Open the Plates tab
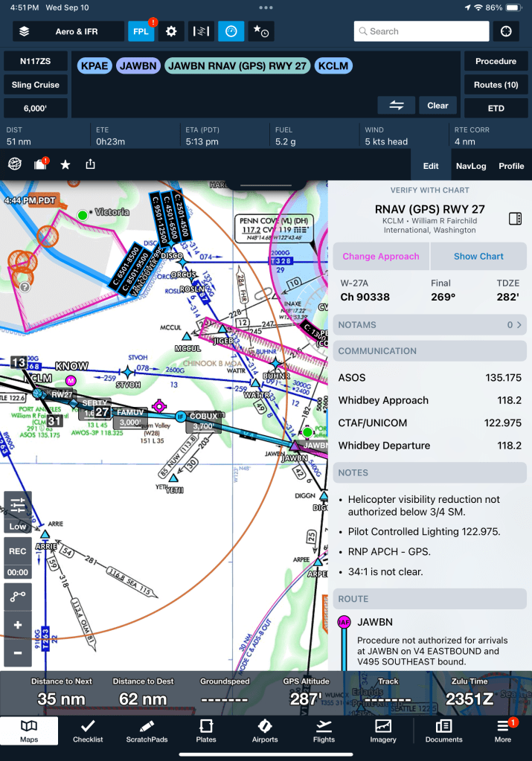532x761 pixels. coord(206,731)
